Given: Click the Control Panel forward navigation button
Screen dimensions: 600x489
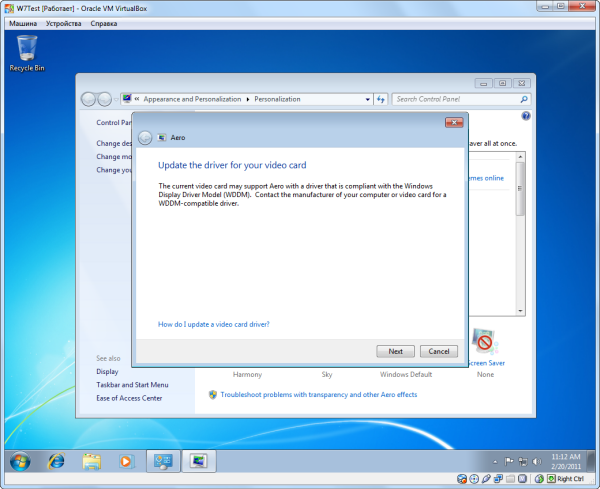Looking at the screenshot, I should click(104, 99).
